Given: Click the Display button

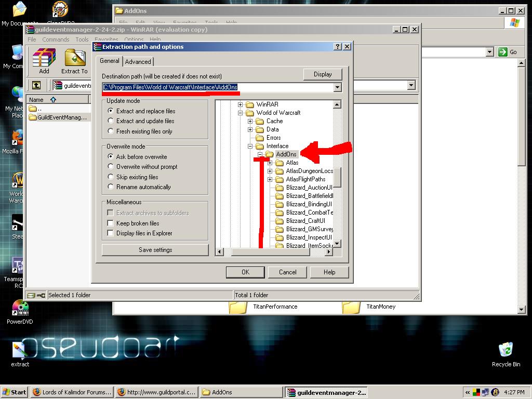Looking at the screenshot, I should [323, 74].
